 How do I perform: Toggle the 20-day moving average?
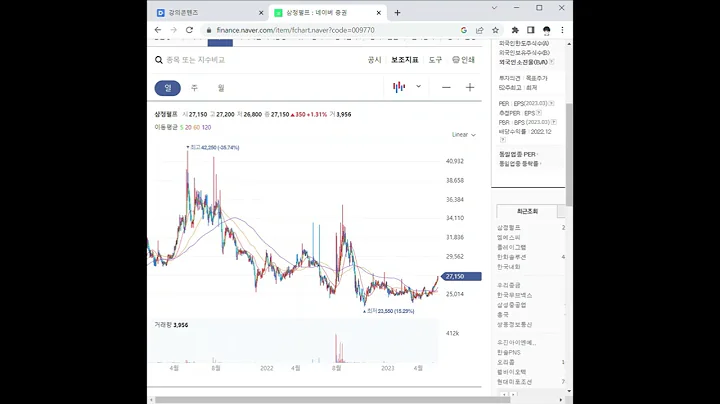pos(188,127)
